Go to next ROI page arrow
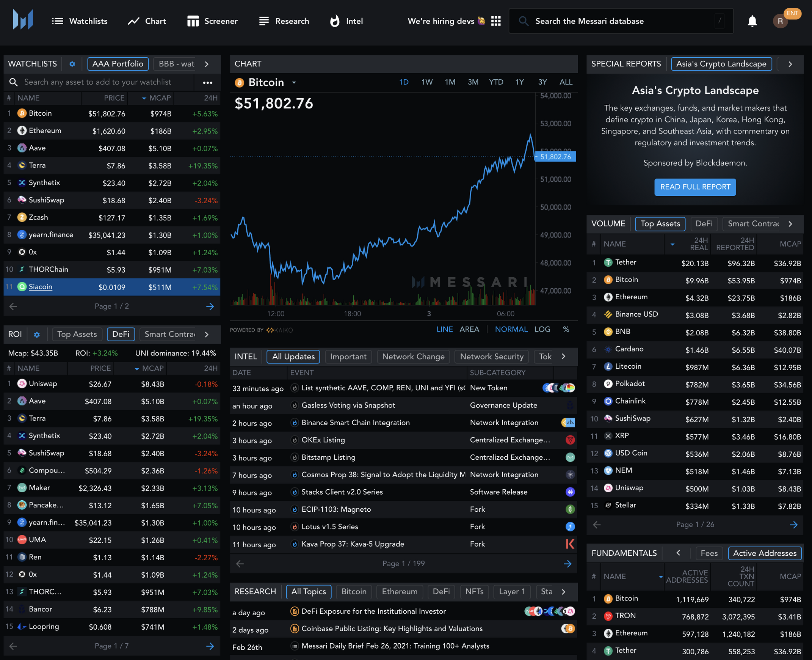812x660 pixels. [210, 646]
